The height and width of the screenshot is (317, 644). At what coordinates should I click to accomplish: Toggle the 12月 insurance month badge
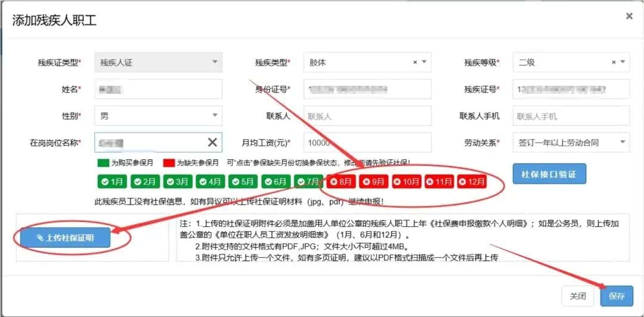(472, 181)
